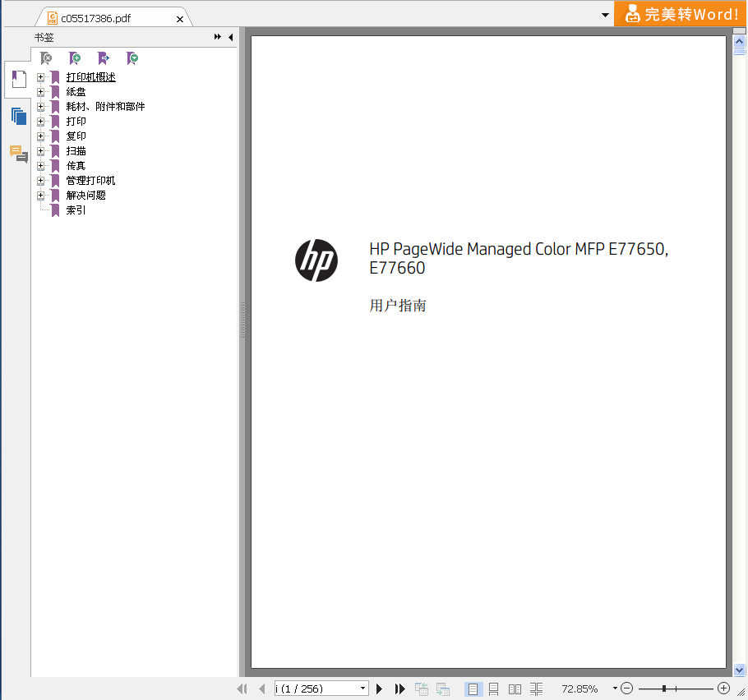Click the vertical scrollbar up arrow
The width and height of the screenshot is (748, 700).
tap(739, 41)
